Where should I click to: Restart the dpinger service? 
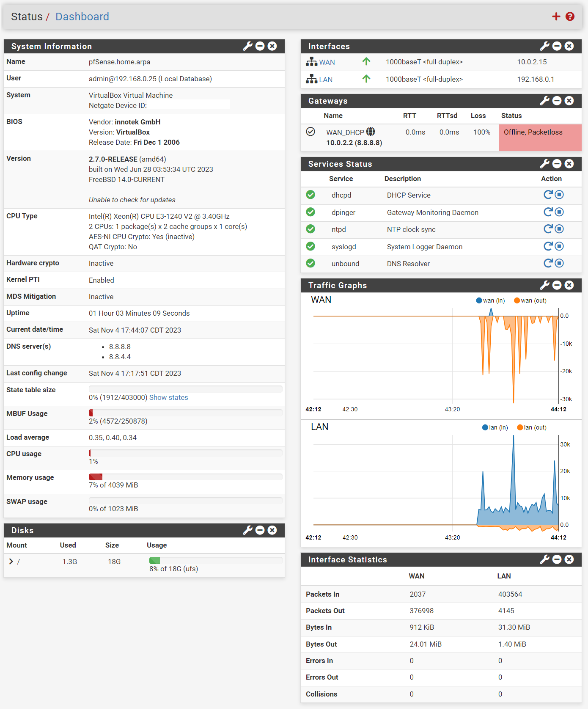coord(548,212)
